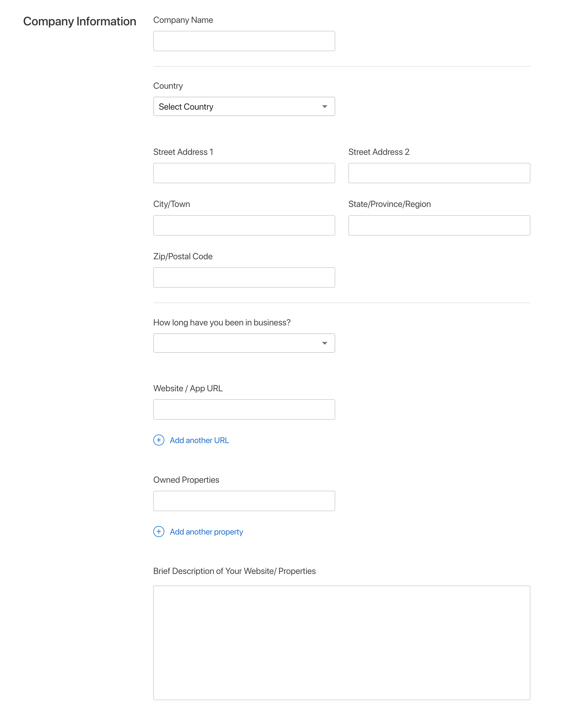Image resolution: width=569 pixels, height=728 pixels.
Task: Focus the Zip/Postal Code field
Action: click(244, 277)
